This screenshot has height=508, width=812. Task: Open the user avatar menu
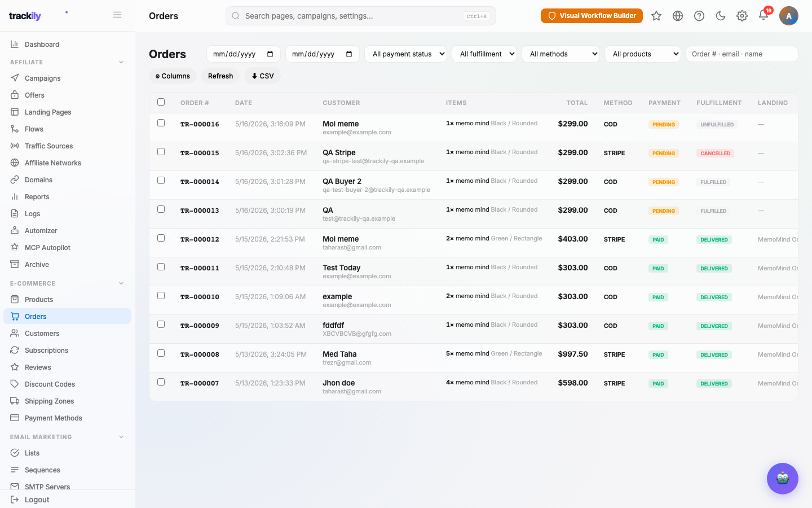789,16
